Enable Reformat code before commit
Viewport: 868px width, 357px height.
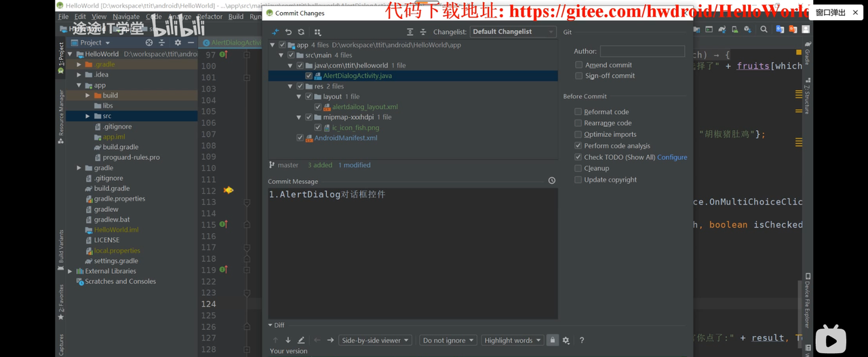tap(578, 112)
